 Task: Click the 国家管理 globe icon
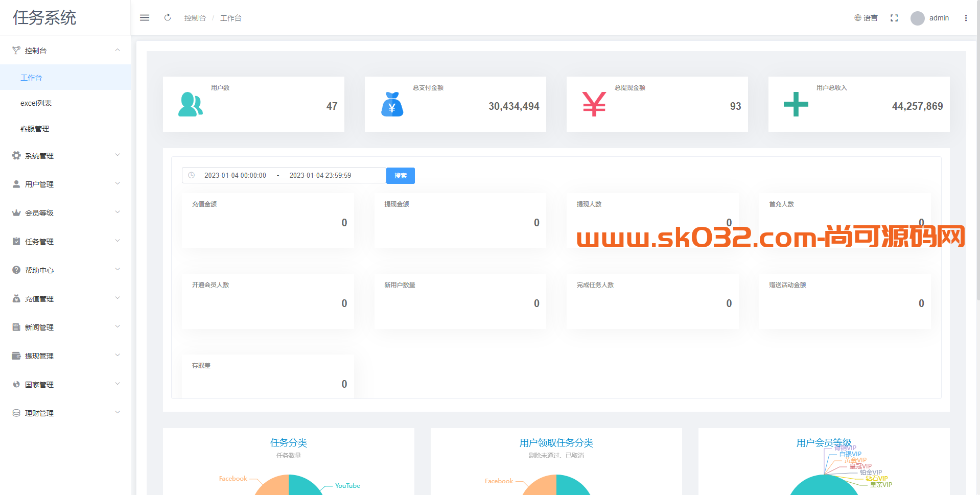point(16,384)
